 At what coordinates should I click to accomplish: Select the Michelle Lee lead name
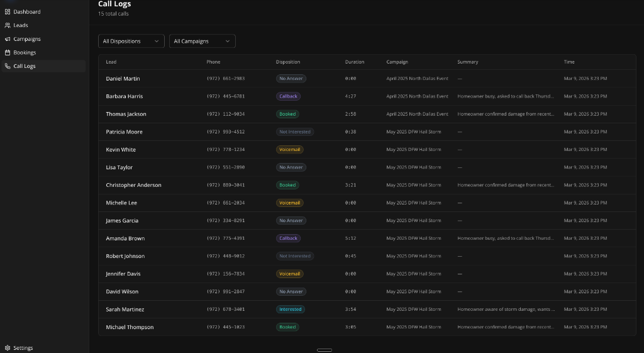point(121,203)
